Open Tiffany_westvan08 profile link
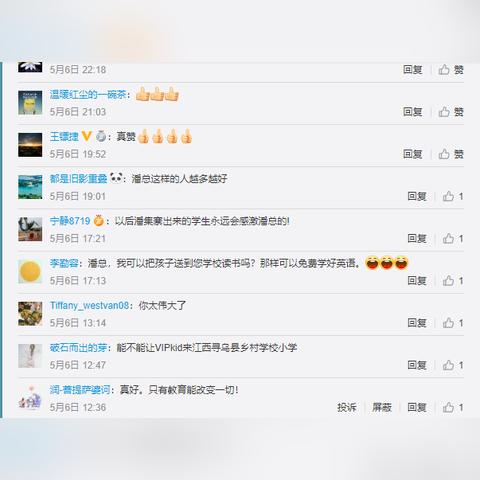 point(89,305)
